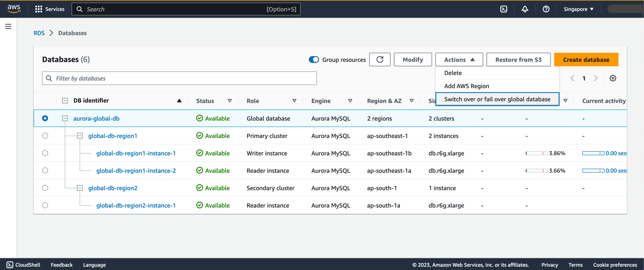Click the ap-southeast-1b region cell

[389, 153]
